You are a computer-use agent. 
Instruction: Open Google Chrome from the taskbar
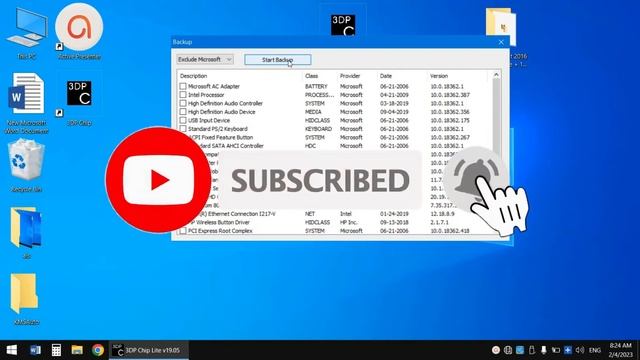pos(98,350)
